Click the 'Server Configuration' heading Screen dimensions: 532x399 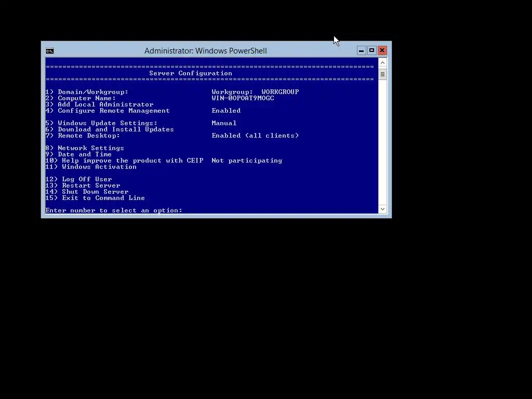[191, 73]
